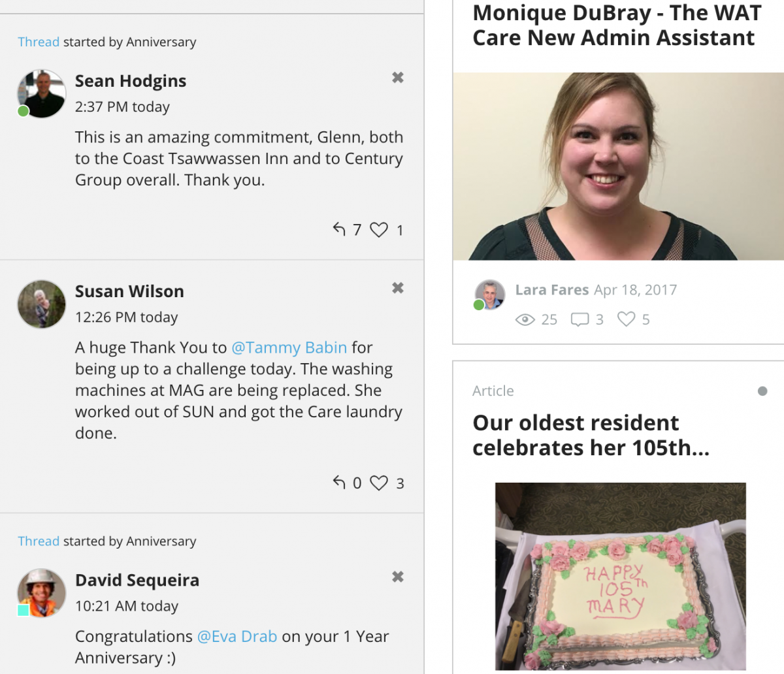Dismiss David Sequeira's post with the X icon
The width and height of the screenshot is (784, 674).
pyautogui.click(x=397, y=577)
